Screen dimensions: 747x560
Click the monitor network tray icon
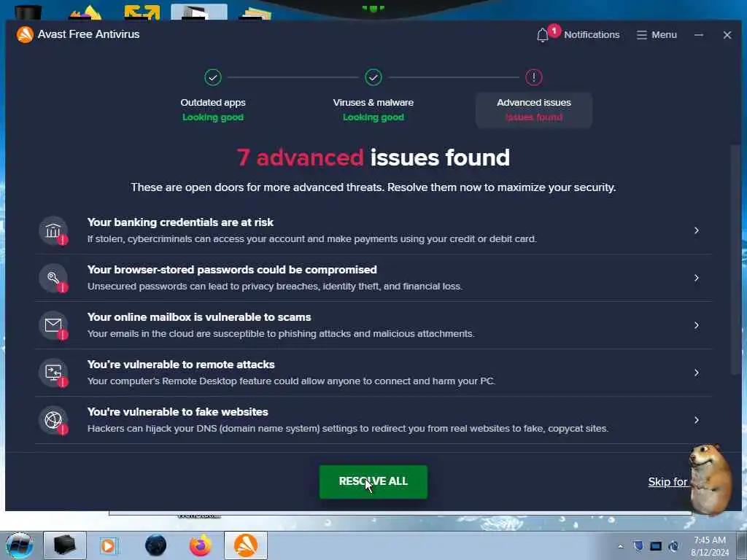click(656, 546)
